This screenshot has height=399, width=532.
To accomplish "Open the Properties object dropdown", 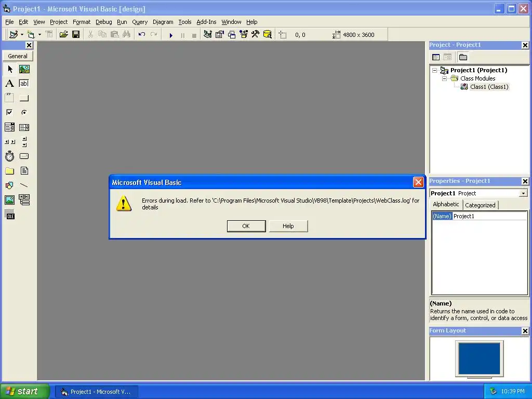I will (524, 193).
